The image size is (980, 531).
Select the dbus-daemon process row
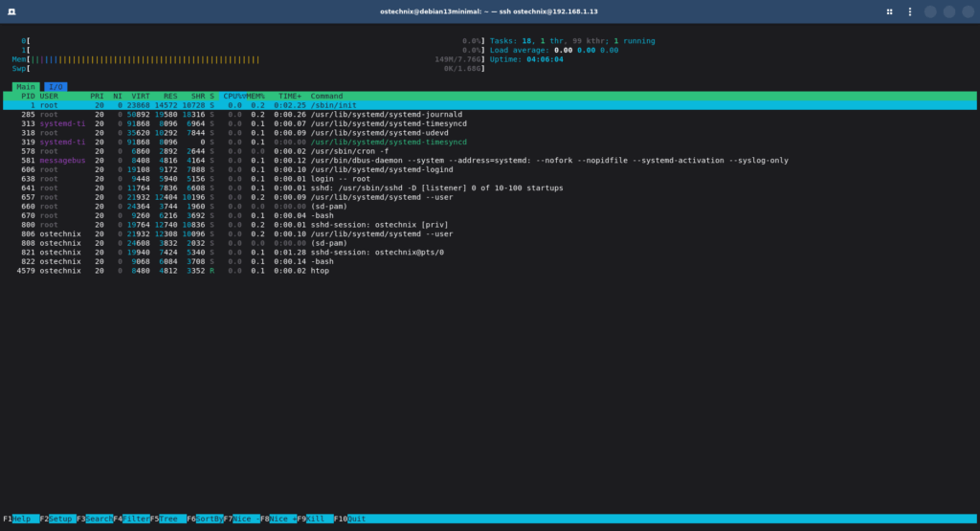490,161
